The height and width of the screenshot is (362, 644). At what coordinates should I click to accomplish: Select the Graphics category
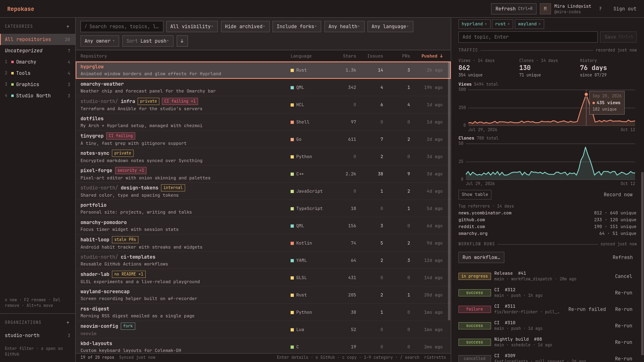click(x=37, y=84)
